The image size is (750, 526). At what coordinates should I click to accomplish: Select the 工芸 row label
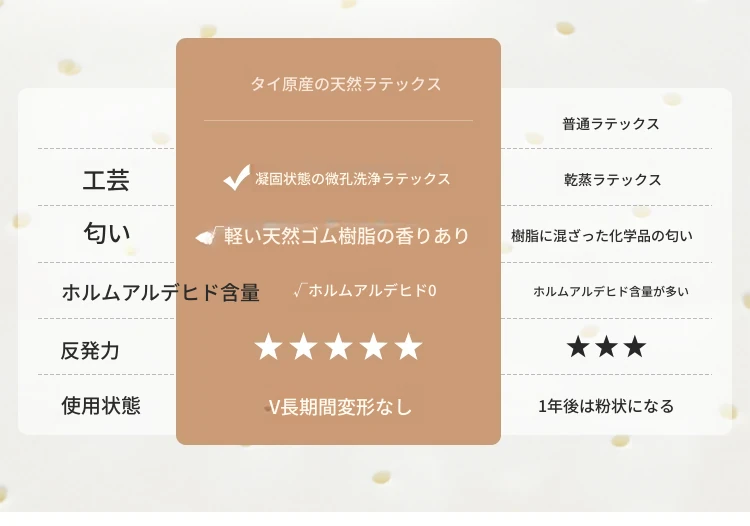[106, 180]
